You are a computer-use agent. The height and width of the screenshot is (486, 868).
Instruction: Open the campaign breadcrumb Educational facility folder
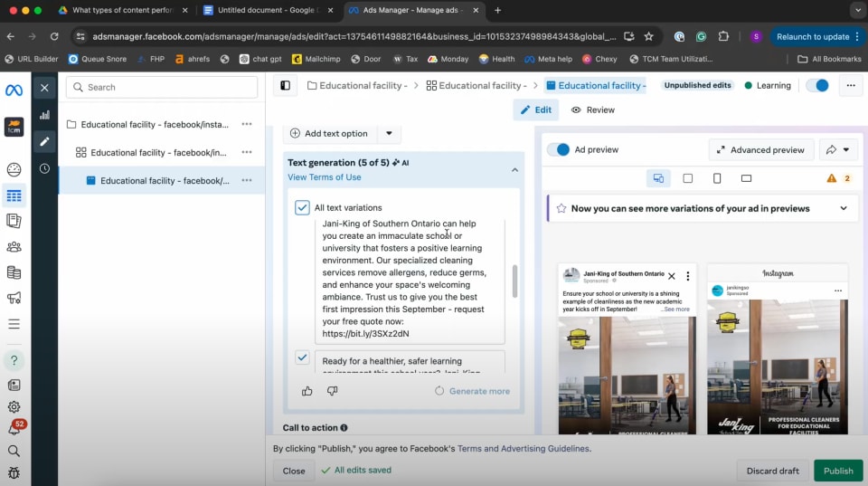point(358,85)
